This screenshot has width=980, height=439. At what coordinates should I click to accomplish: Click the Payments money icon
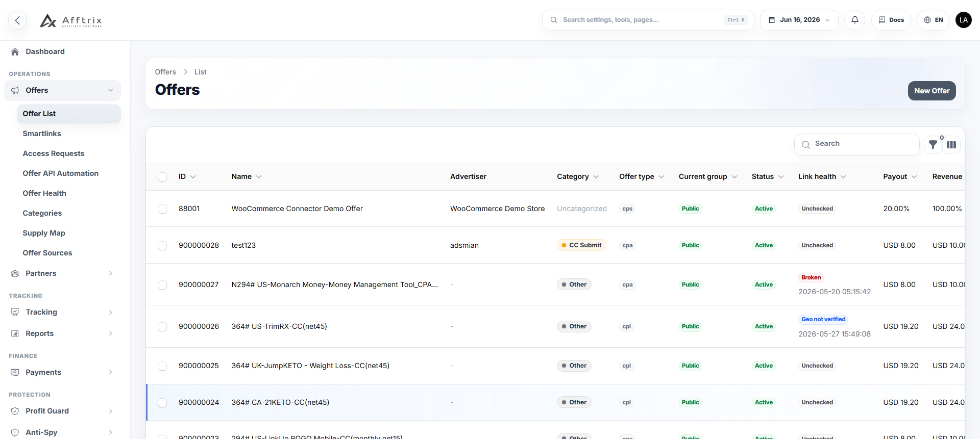[x=15, y=372]
